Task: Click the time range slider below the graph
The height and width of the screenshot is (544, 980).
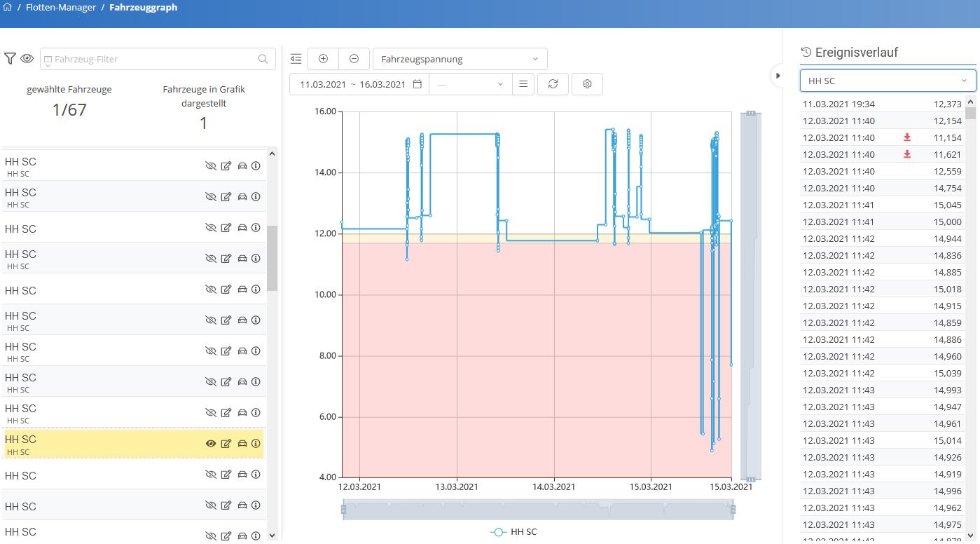Action: pos(537,510)
